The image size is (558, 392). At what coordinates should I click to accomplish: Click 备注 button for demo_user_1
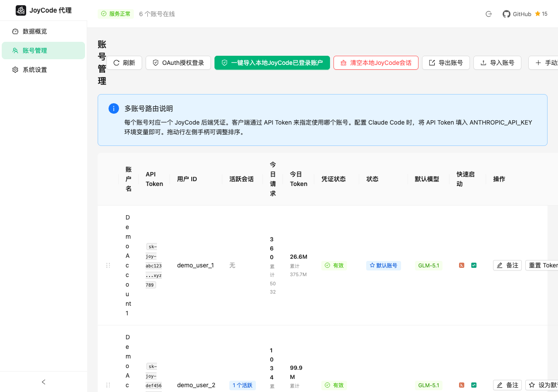pos(507,265)
